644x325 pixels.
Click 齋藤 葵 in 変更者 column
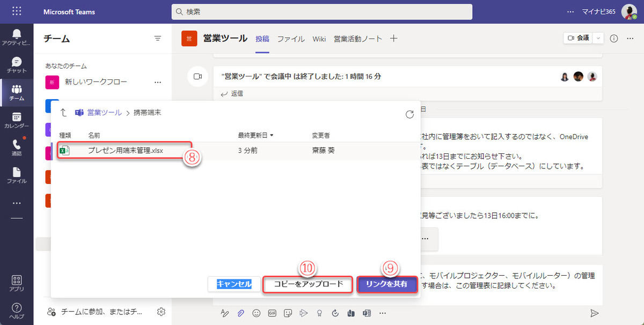323,151
